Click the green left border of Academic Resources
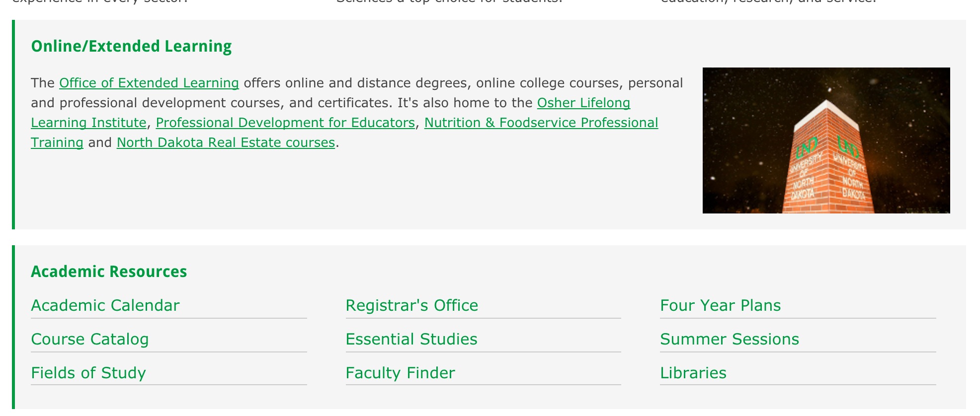This screenshot has width=980, height=416. (13, 328)
